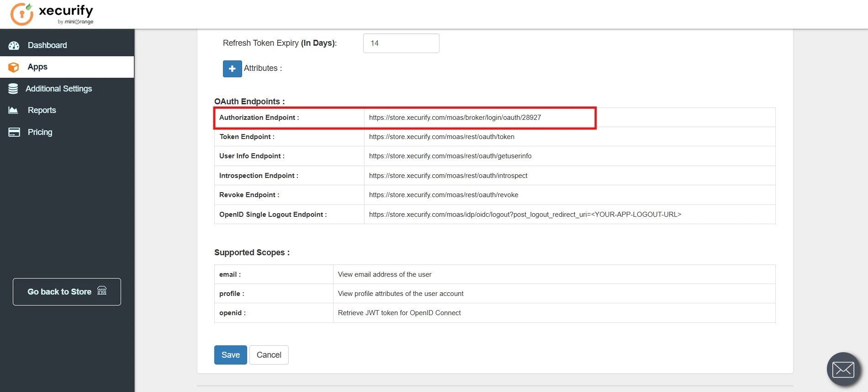Click the Additional Settings database icon
The width and height of the screenshot is (868, 392).
pos(13,89)
